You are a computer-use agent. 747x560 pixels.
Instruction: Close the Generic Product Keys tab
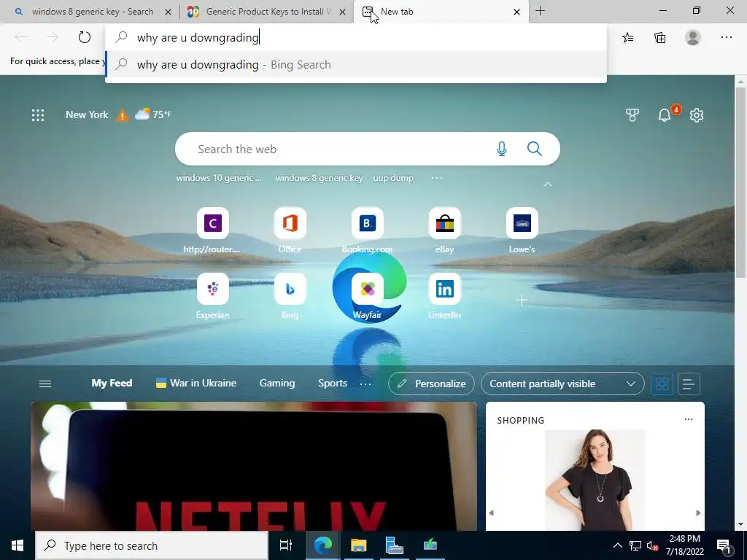(x=342, y=12)
